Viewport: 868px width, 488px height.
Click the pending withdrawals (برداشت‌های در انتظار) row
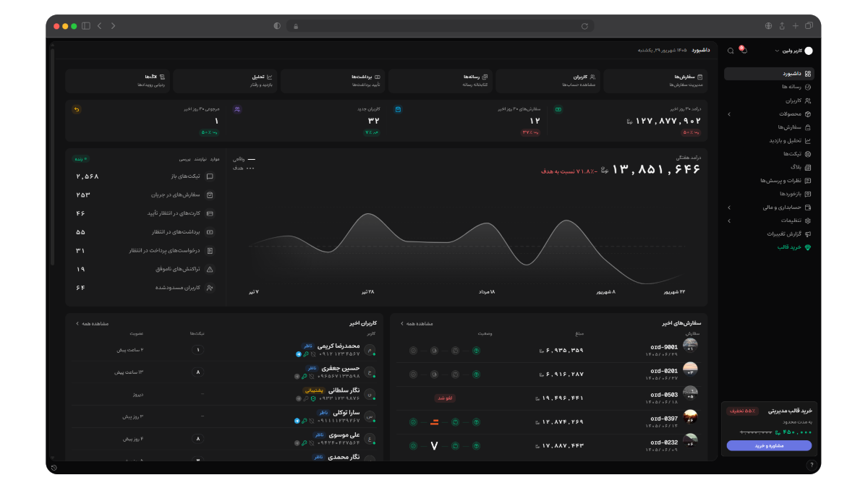[x=145, y=232]
